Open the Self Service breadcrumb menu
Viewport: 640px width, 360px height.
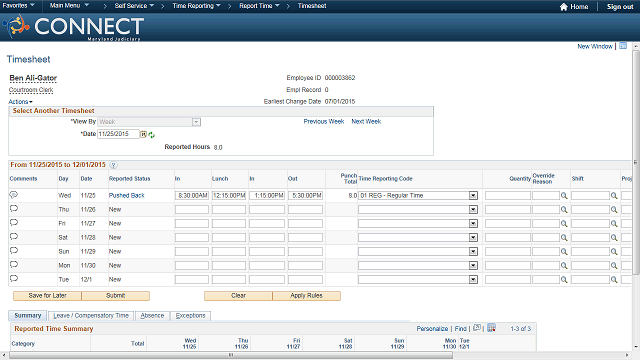tap(134, 6)
